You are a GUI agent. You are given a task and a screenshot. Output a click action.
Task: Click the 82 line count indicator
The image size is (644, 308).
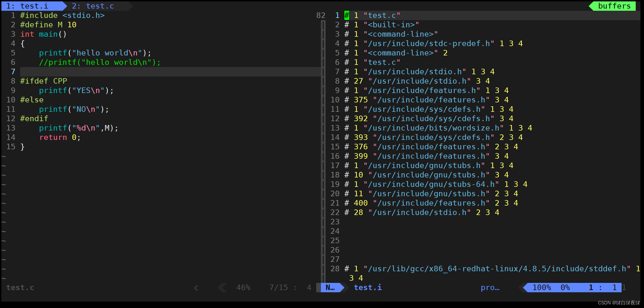[x=321, y=15]
